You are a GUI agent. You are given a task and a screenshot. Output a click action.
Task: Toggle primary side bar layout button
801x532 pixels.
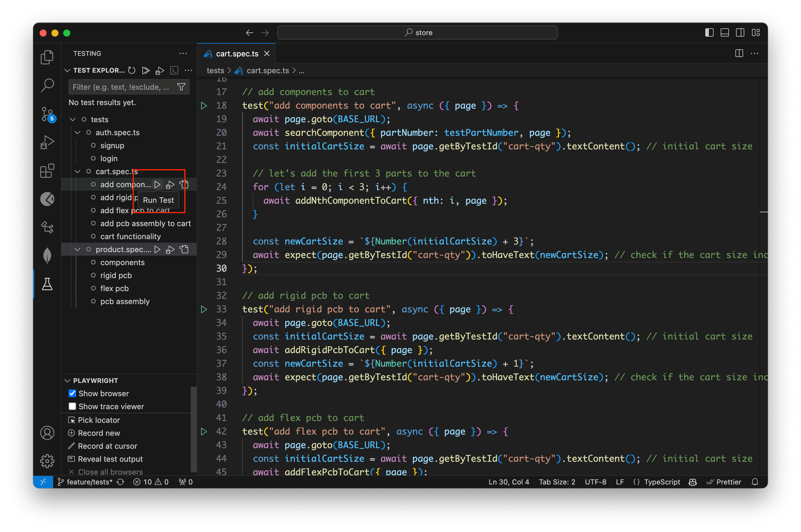[709, 32]
